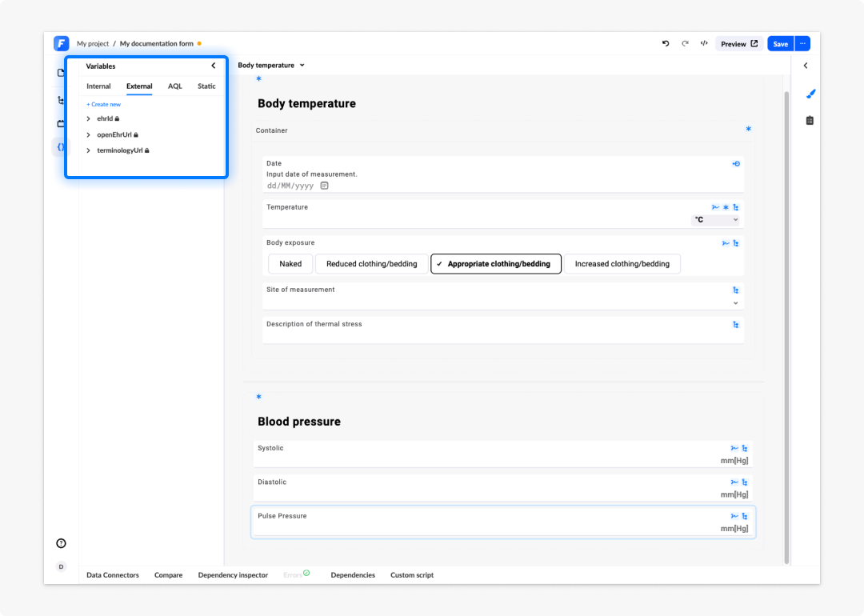Click the calculation icon on Systolic field
The width and height of the screenshot is (864, 616).
click(x=734, y=448)
